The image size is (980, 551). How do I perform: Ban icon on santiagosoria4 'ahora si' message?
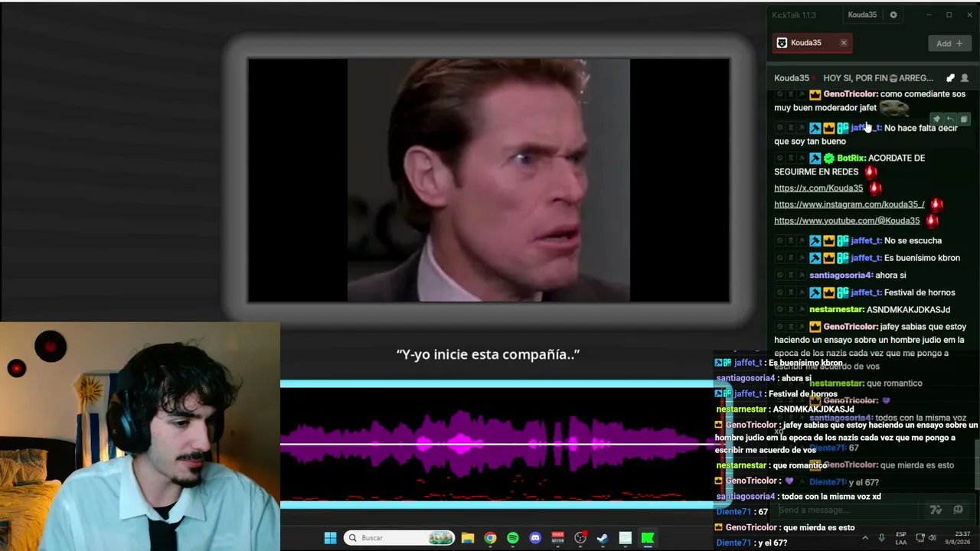pyautogui.click(x=779, y=275)
